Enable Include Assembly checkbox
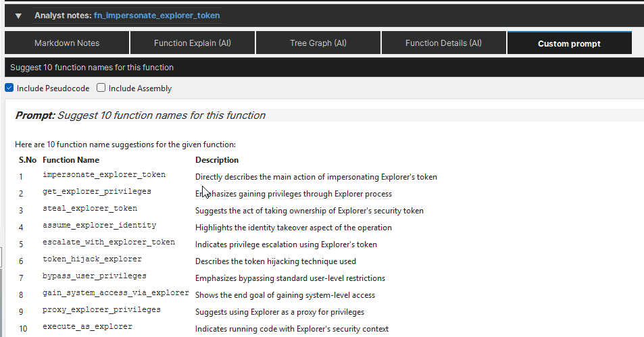 tap(101, 88)
